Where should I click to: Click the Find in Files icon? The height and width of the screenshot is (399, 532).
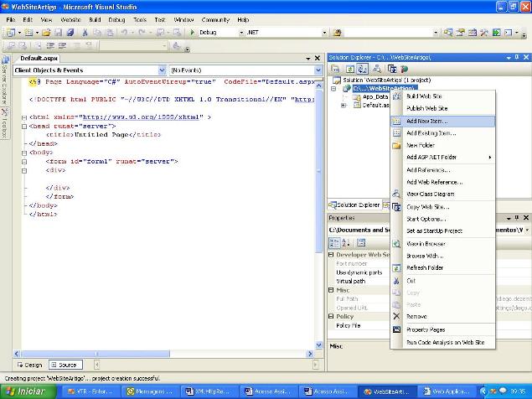[x=338, y=33]
